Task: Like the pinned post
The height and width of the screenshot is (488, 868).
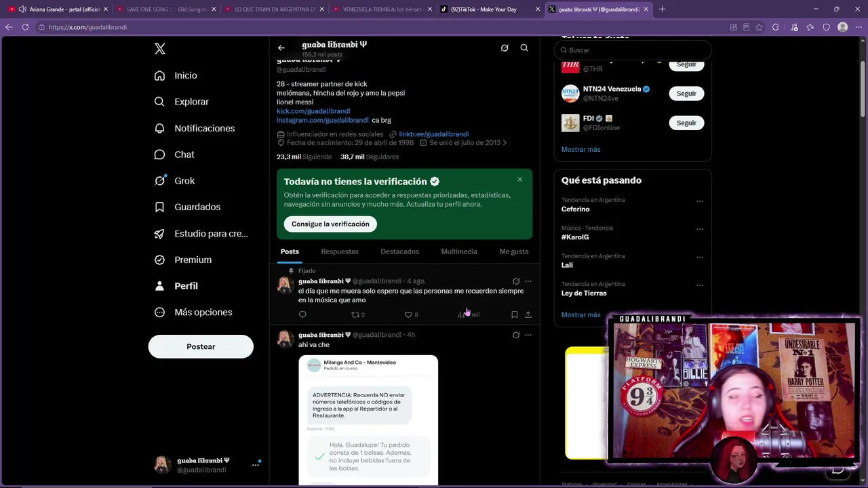Action: (411, 314)
